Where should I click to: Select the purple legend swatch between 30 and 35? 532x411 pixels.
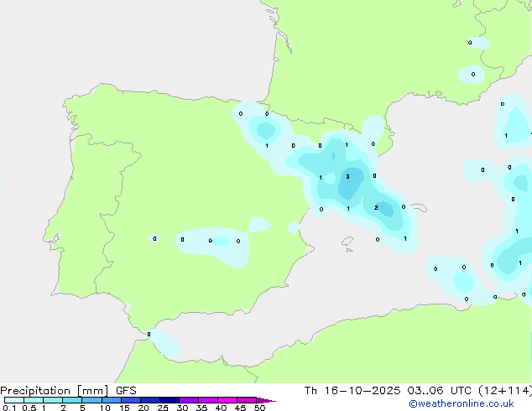pos(189,400)
